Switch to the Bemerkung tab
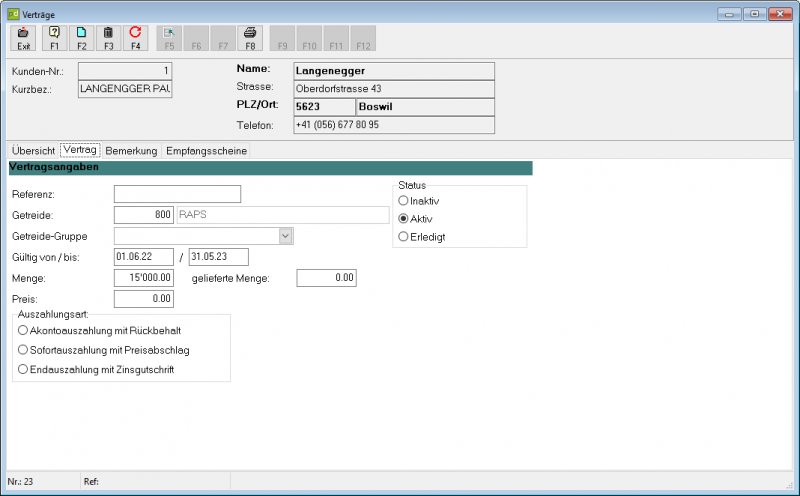This screenshot has height=496, width=800. click(x=131, y=151)
